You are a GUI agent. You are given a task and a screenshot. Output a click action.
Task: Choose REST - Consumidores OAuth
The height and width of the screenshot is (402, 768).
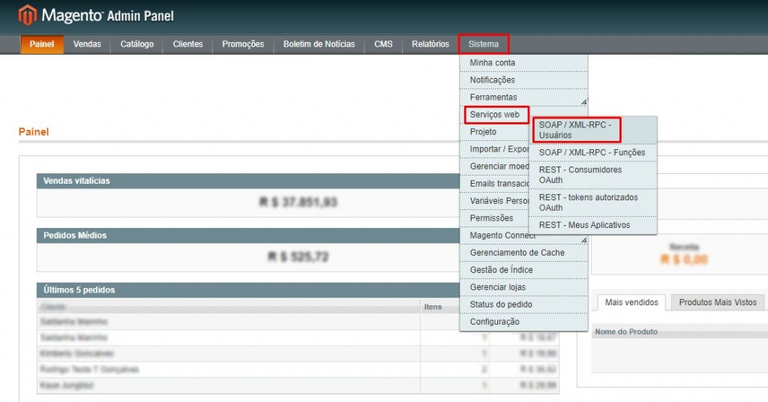point(593,175)
